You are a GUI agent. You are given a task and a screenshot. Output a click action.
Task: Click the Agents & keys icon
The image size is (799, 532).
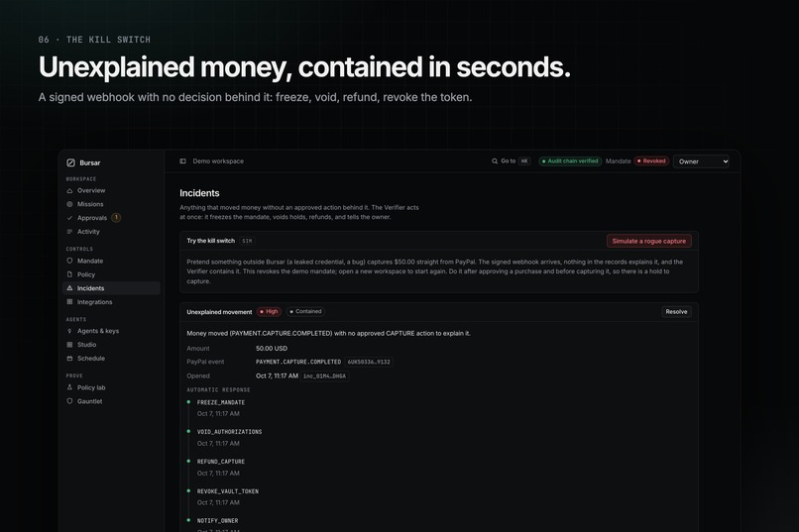[x=69, y=331]
